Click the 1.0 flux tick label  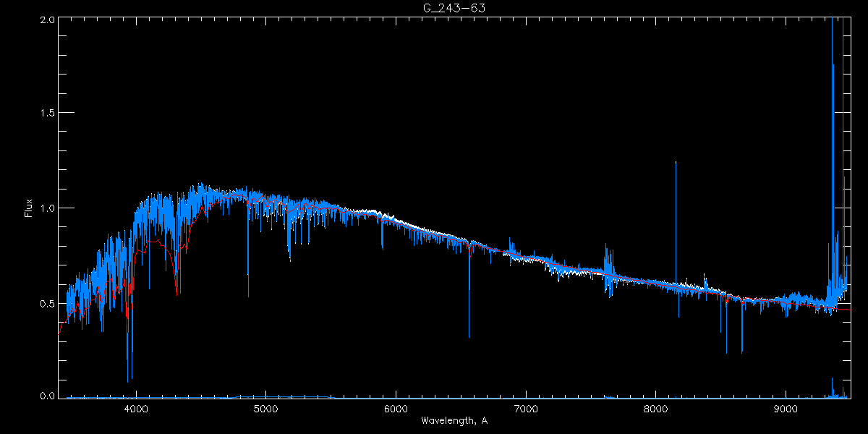(x=46, y=208)
